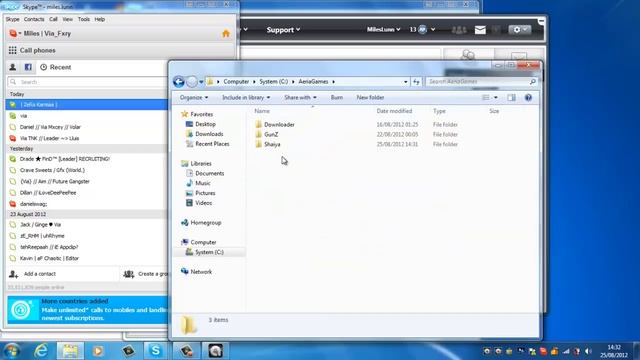Open the danielswag conversation

[87, 204]
